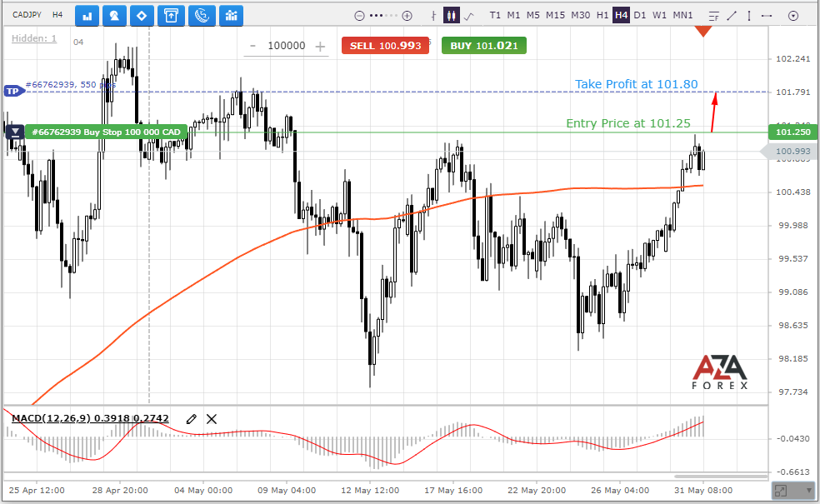Click the 100000 volume input field
The width and height of the screenshot is (820, 504).
(x=287, y=46)
